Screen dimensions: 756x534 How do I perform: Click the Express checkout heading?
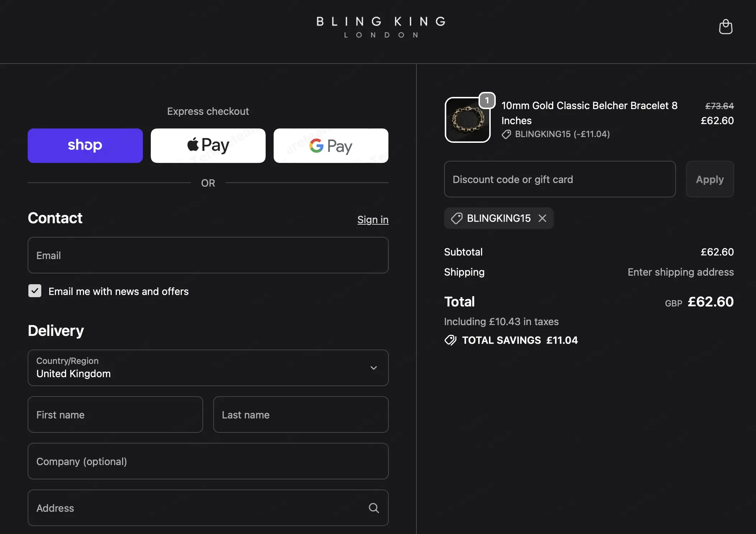[x=208, y=111]
